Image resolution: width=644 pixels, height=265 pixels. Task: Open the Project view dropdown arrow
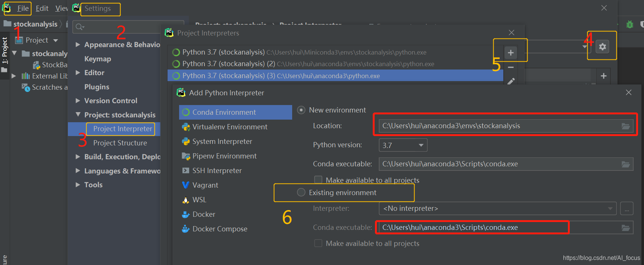coord(56,40)
